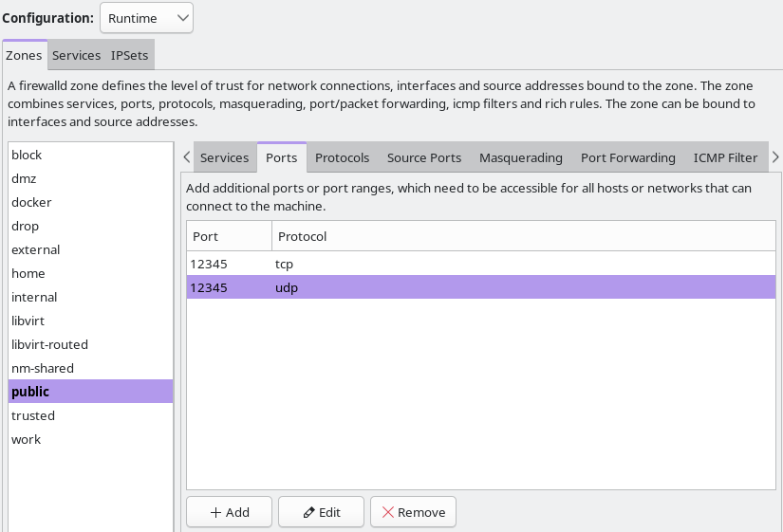Viewport: 783px width, 532px height.
Task: Click the Add port button
Action: tap(230, 512)
